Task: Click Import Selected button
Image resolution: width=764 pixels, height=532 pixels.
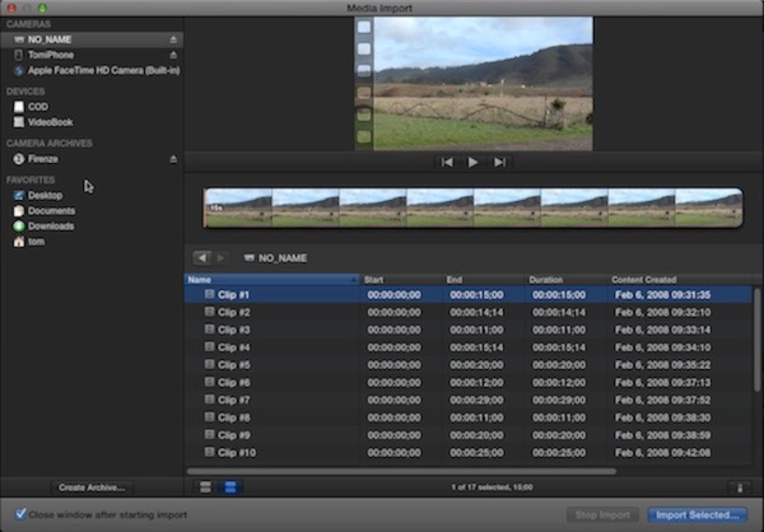Action: (697, 515)
